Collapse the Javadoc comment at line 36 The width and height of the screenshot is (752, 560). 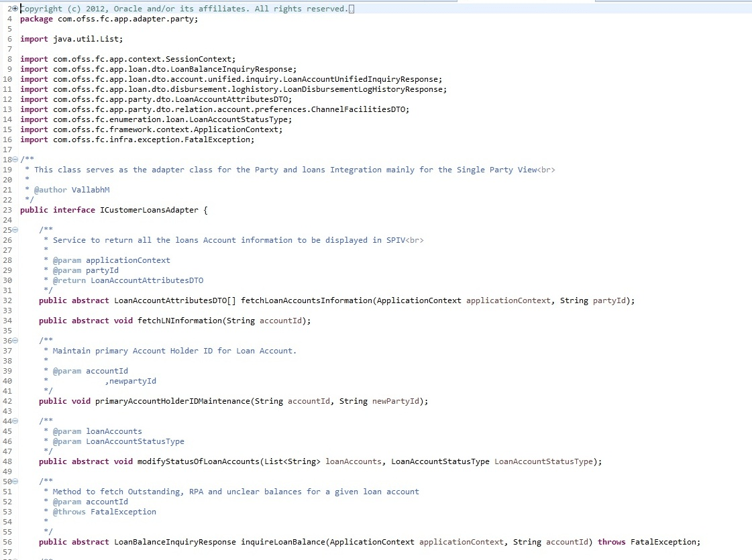click(14, 340)
